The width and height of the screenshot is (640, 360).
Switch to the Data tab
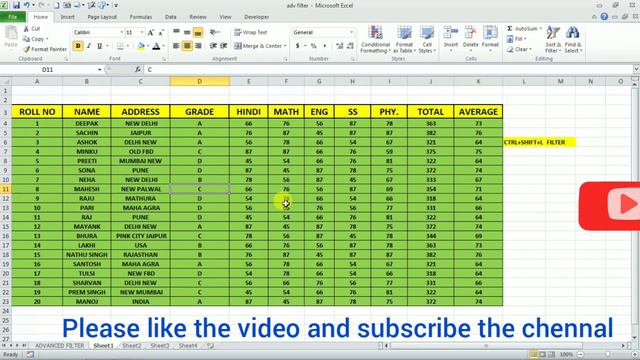[x=171, y=17]
